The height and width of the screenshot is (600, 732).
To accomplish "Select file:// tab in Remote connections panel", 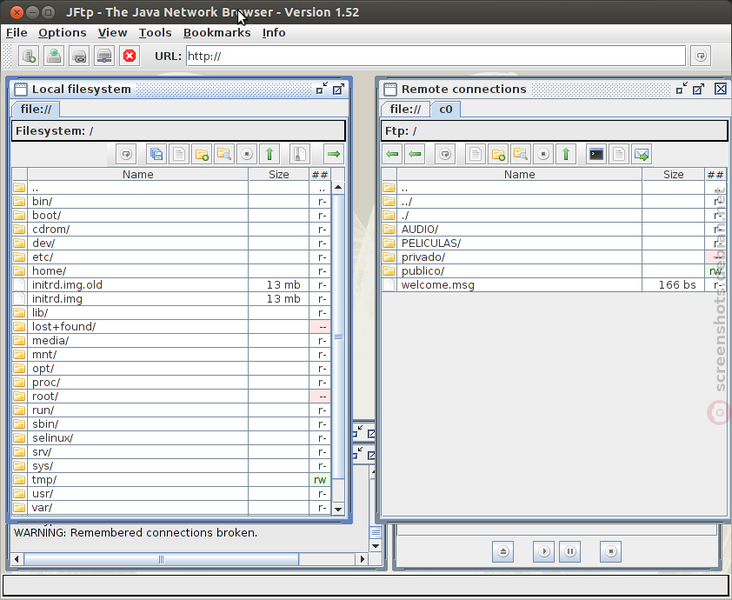I will (x=405, y=109).
